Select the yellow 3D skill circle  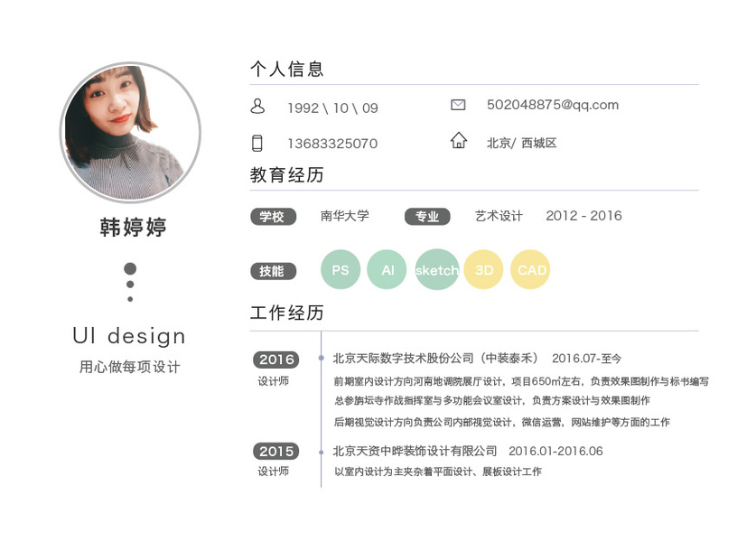pos(483,269)
